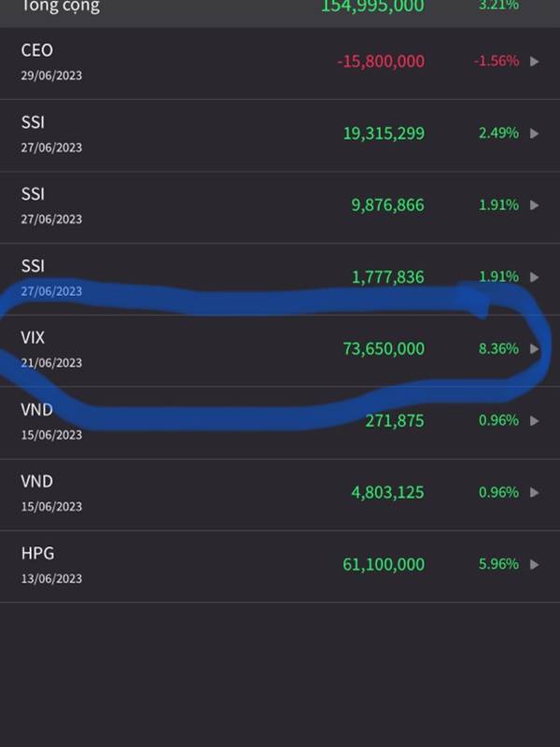560x747 pixels.
Task: Expand arrow beside VND 4,803,125 row
Action: pos(535,493)
